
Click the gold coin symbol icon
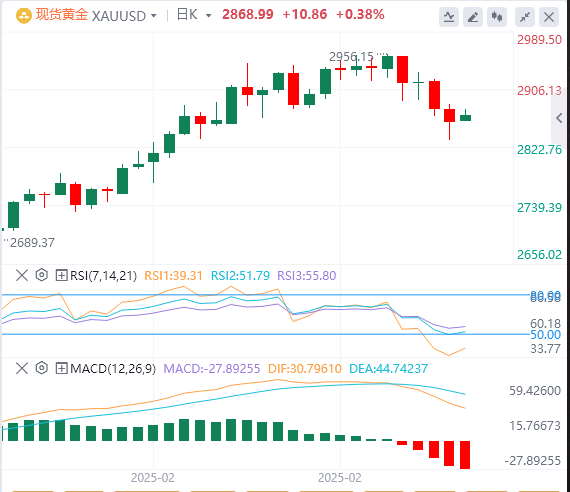(24, 16)
